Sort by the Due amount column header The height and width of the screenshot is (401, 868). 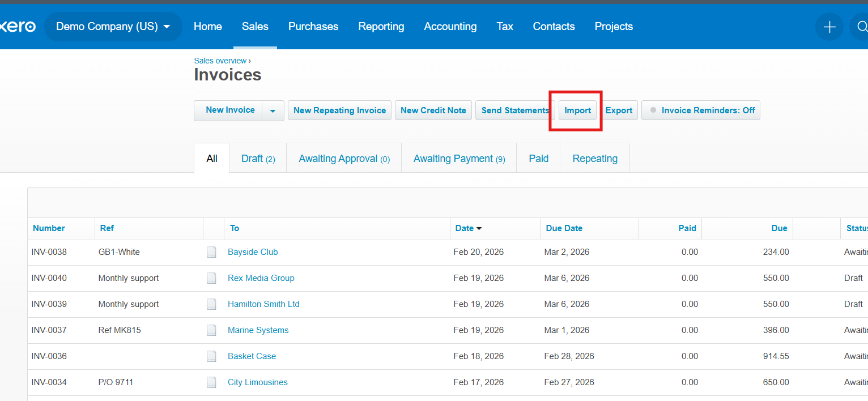[x=780, y=228]
